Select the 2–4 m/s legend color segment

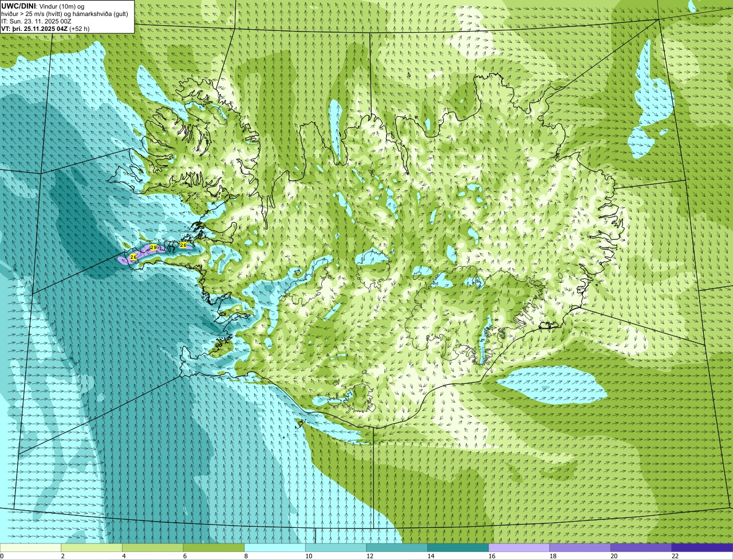(92, 547)
